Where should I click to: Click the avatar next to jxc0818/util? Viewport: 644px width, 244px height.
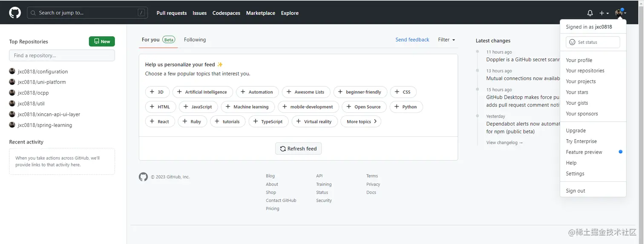coord(12,103)
